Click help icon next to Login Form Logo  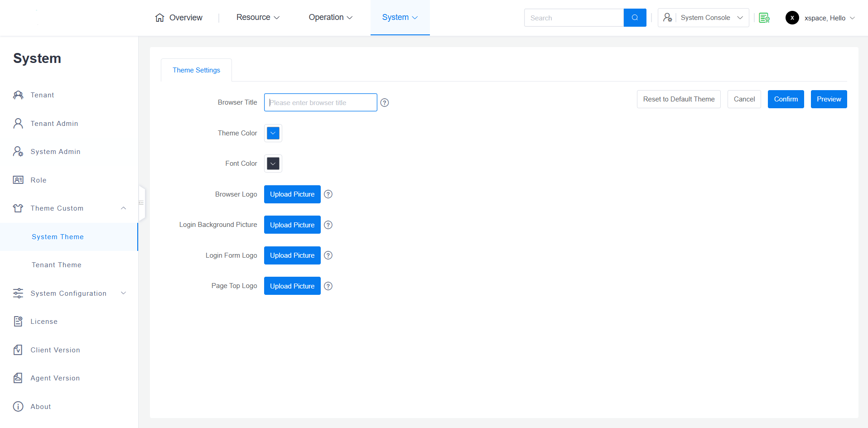pyautogui.click(x=328, y=255)
